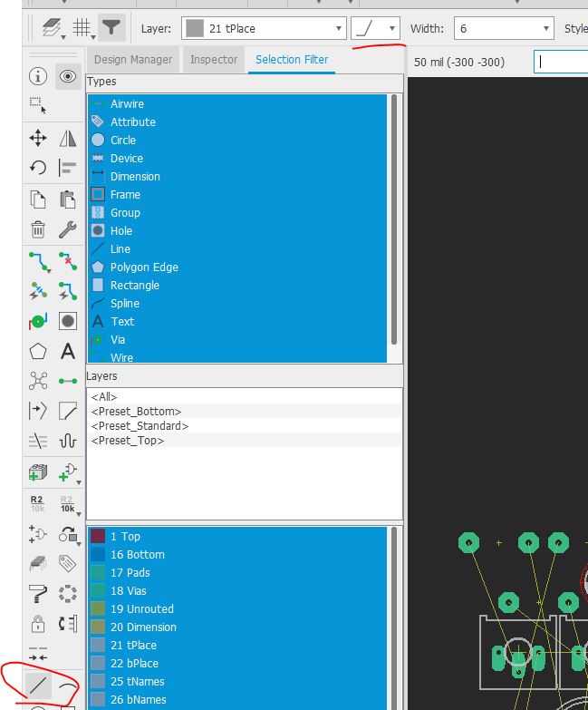Toggle Device type selection

237,158
